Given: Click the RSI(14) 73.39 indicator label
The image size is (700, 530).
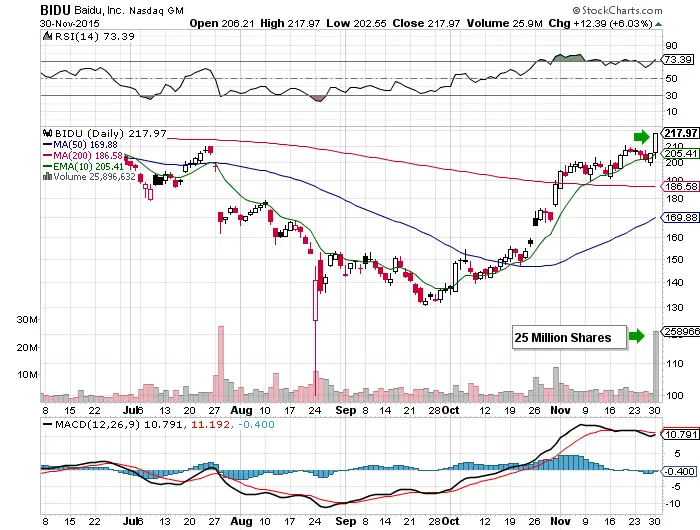Looking at the screenshot, I should click(x=94, y=37).
